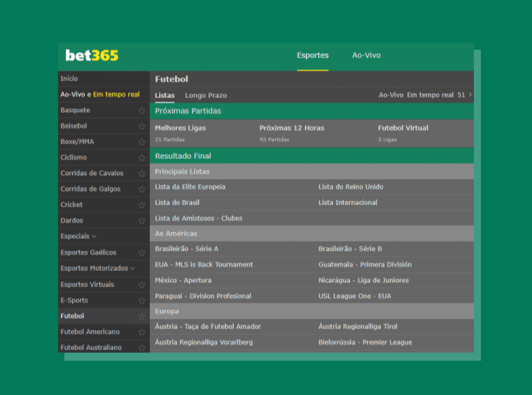
Task: Open Áustria Regionalliga Vorarlberg
Action: (204, 342)
